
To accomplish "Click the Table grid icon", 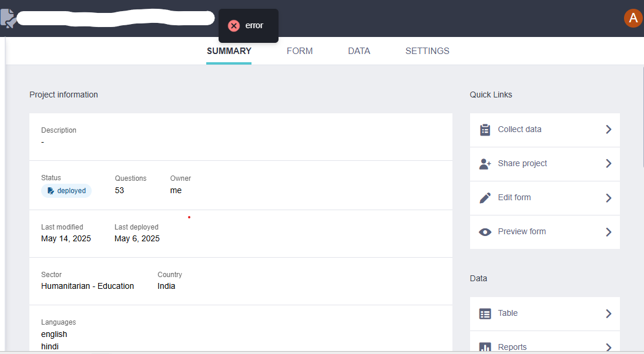I will (485, 314).
